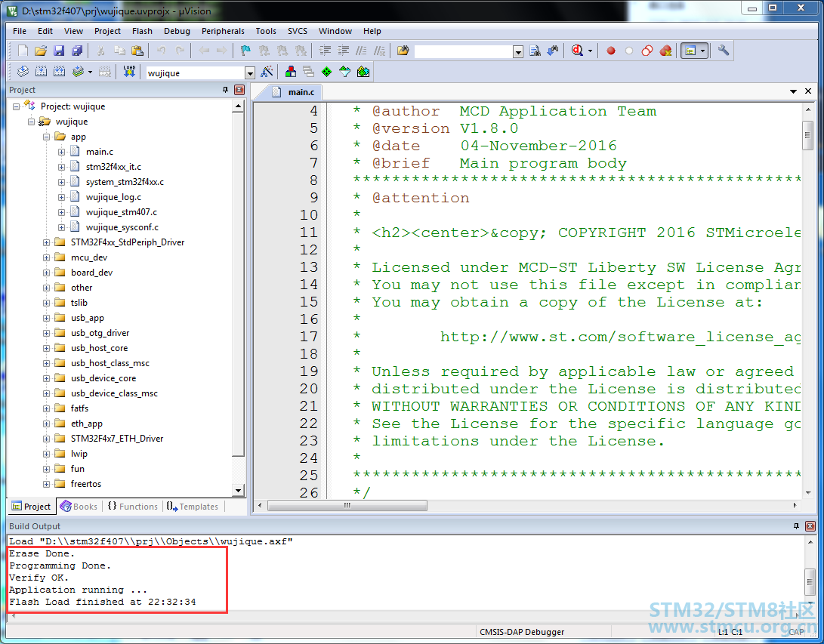Toggle the window layout view button
824x644 pixels.
(x=690, y=51)
